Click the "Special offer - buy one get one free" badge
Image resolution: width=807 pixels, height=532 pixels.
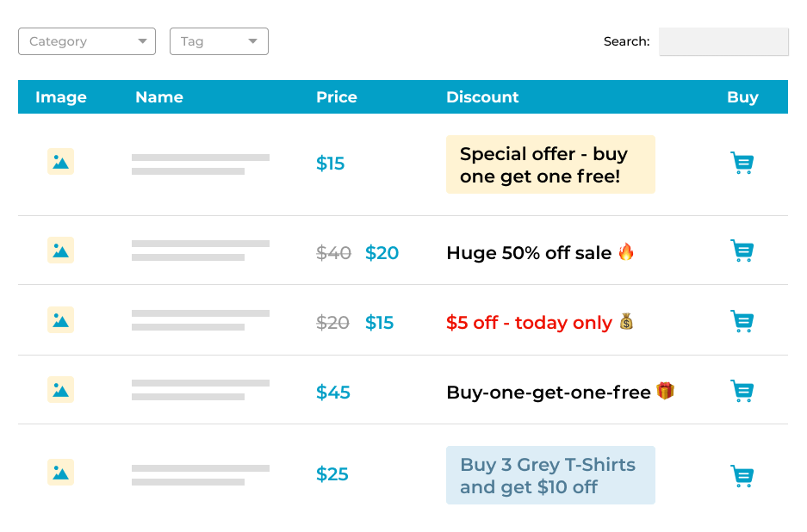tap(550, 164)
